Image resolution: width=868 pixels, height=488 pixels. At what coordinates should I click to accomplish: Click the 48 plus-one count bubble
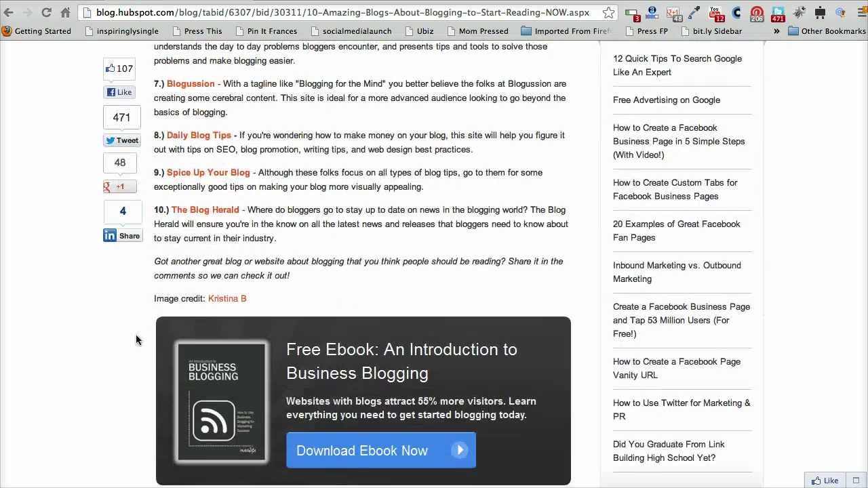120,163
